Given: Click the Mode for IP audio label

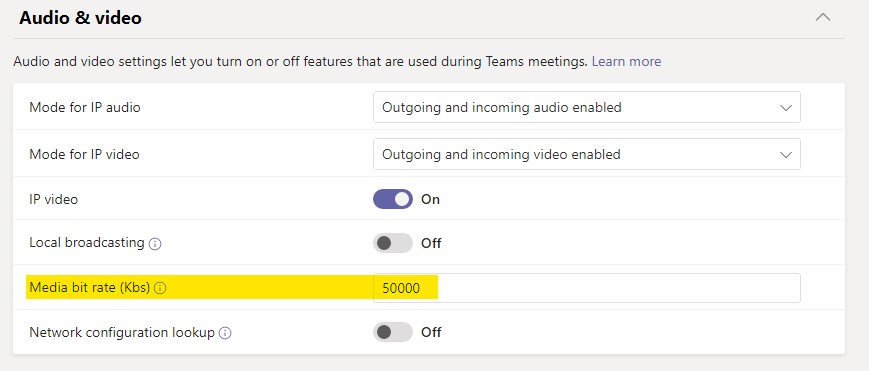Looking at the screenshot, I should pyautogui.click(x=85, y=108).
